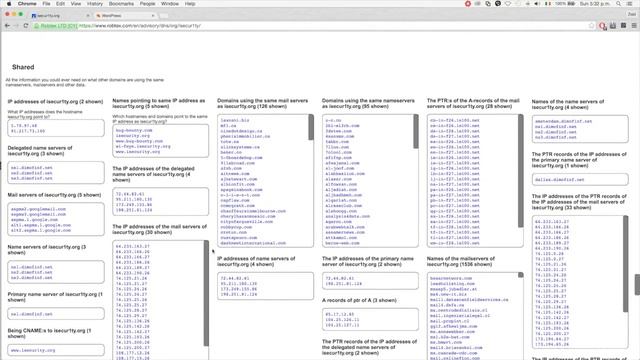Screen dimensions: 640x360
Task: Focus the address bar with the robtex URL
Action: 310,26
